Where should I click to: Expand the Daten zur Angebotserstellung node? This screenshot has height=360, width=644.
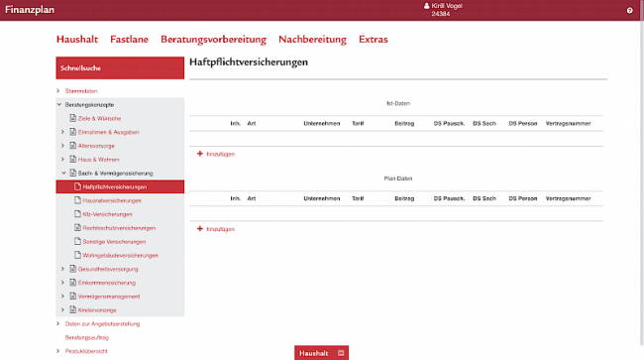point(57,324)
